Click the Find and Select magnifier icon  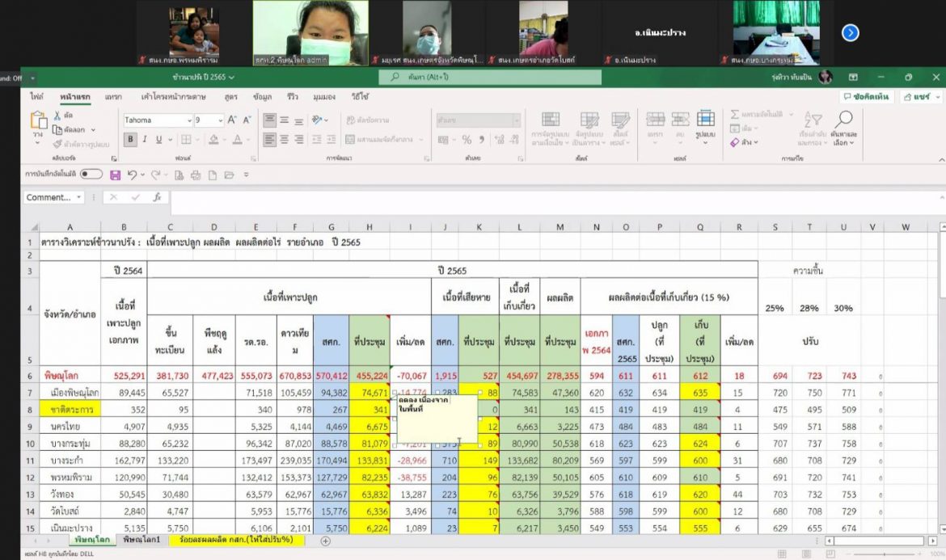coord(844,120)
